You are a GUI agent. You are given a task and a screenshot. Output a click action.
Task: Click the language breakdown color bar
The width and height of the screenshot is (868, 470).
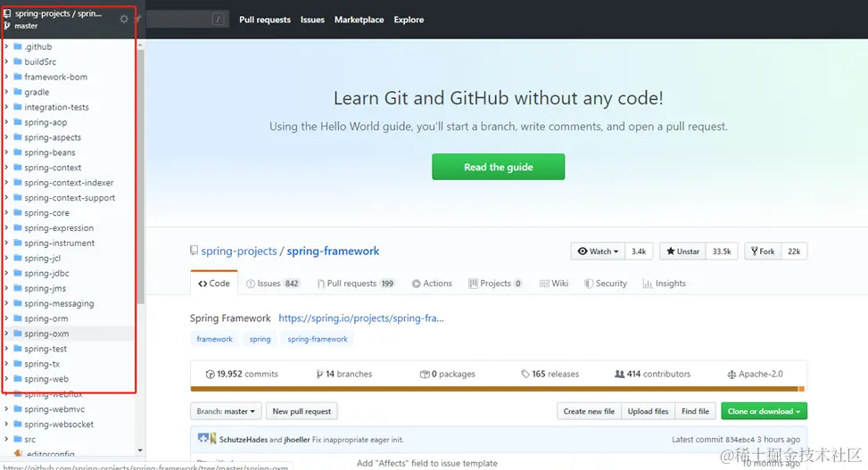point(498,389)
